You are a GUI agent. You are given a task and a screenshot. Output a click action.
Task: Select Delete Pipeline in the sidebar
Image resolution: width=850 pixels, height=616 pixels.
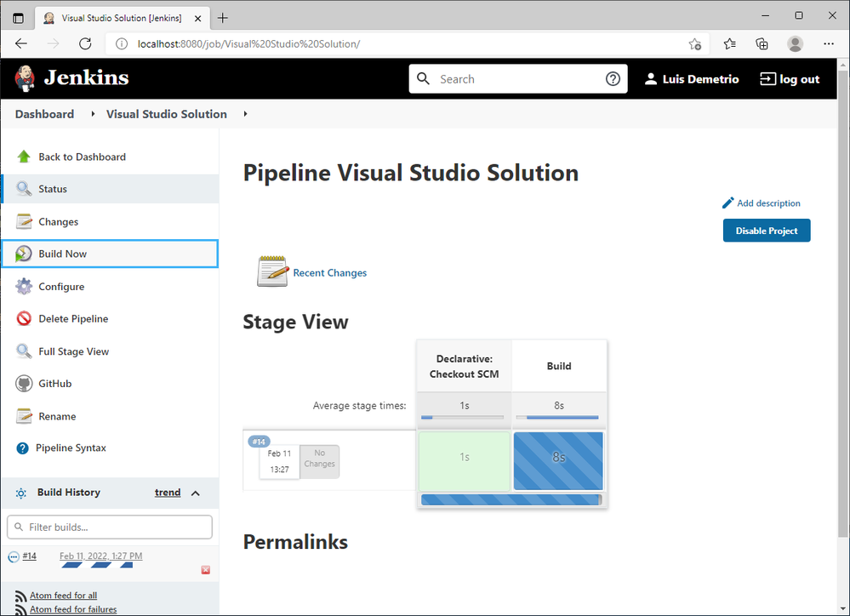click(111, 318)
